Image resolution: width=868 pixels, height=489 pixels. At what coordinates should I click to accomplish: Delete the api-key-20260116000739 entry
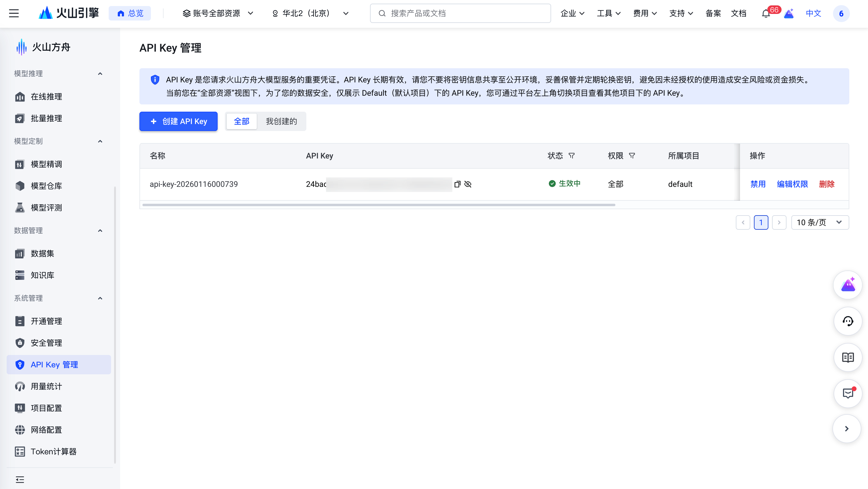coord(827,184)
